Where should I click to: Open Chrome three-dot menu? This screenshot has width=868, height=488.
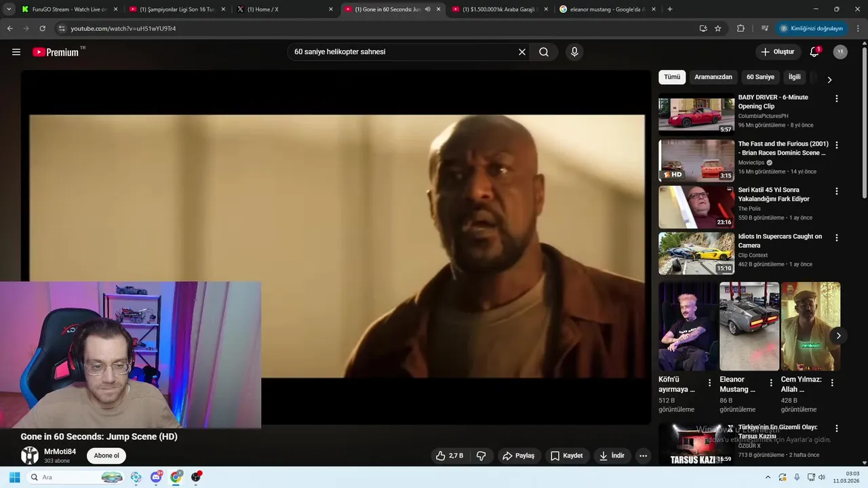point(859,28)
